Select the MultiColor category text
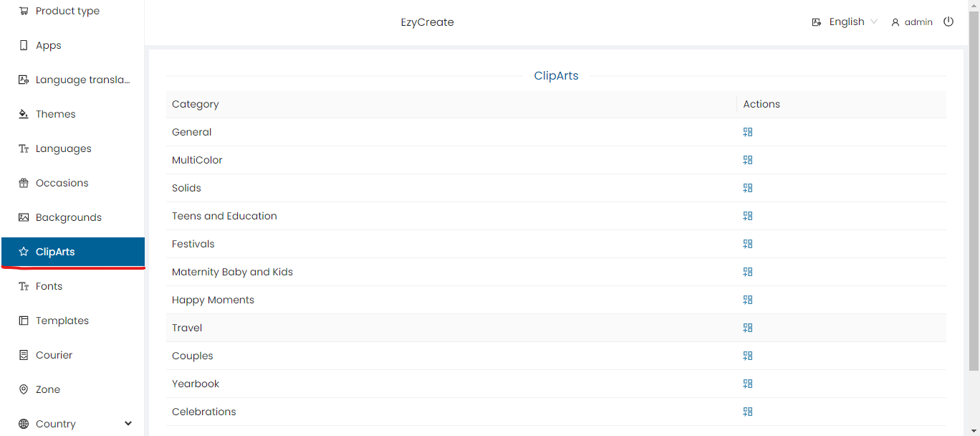The height and width of the screenshot is (436, 980). click(x=197, y=160)
